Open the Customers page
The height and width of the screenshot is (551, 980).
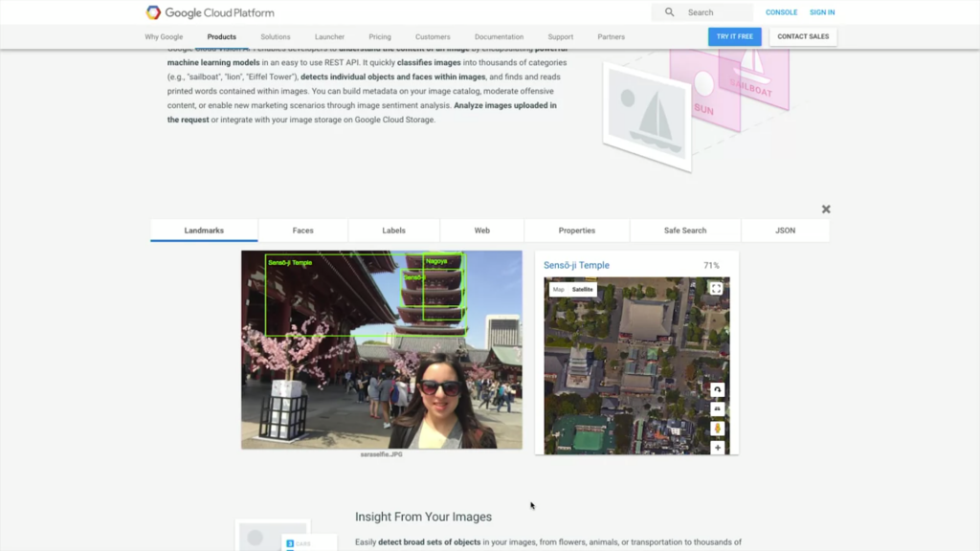(433, 37)
